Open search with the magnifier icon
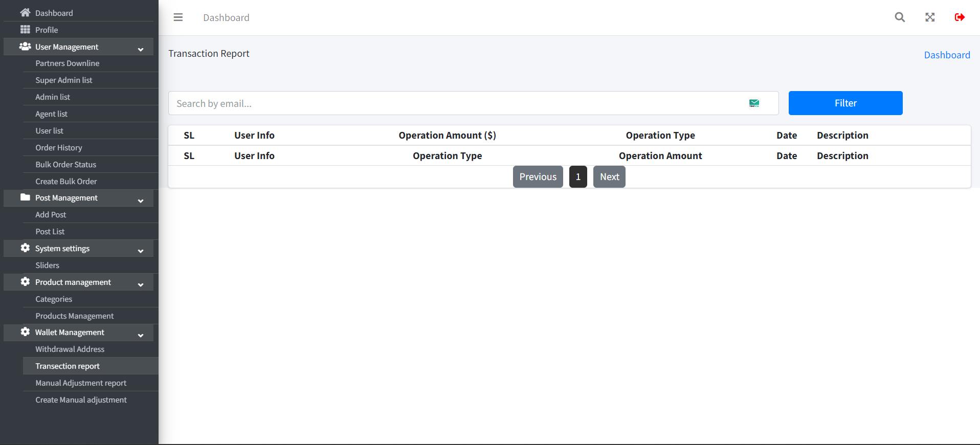The height and width of the screenshot is (445, 980). pyautogui.click(x=900, y=17)
